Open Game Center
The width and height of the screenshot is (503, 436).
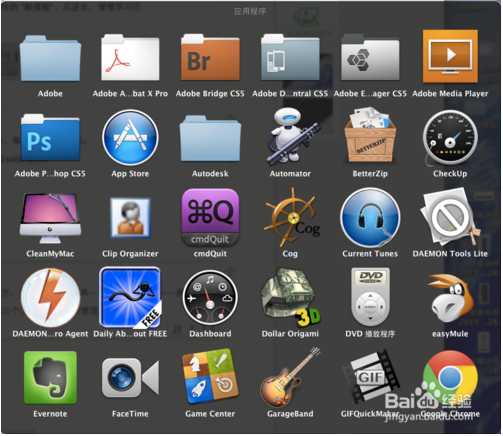tap(210, 378)
